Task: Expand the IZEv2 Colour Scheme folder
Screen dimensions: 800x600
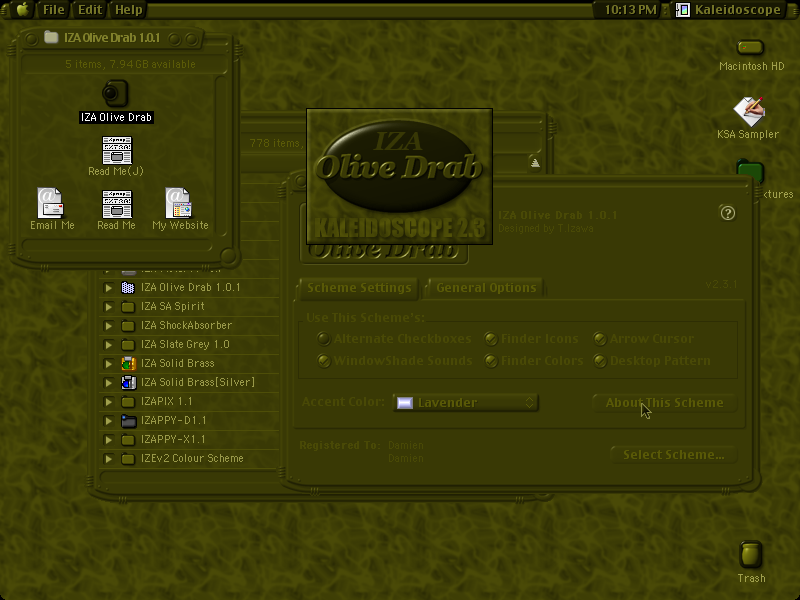Action: [x=108, y=459]
